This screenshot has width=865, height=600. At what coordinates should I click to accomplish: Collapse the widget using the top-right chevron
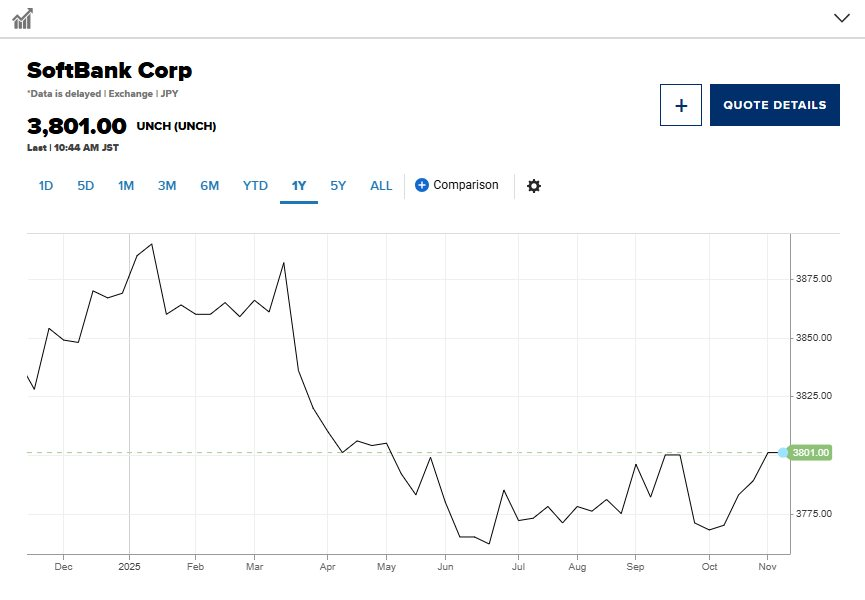click(x=841, y=17)
